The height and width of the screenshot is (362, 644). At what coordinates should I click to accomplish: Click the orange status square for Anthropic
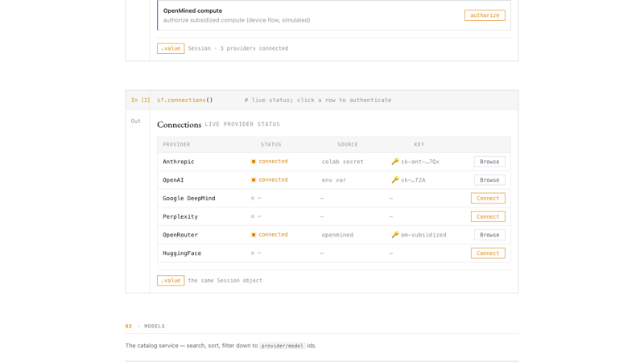pos(254,162)
